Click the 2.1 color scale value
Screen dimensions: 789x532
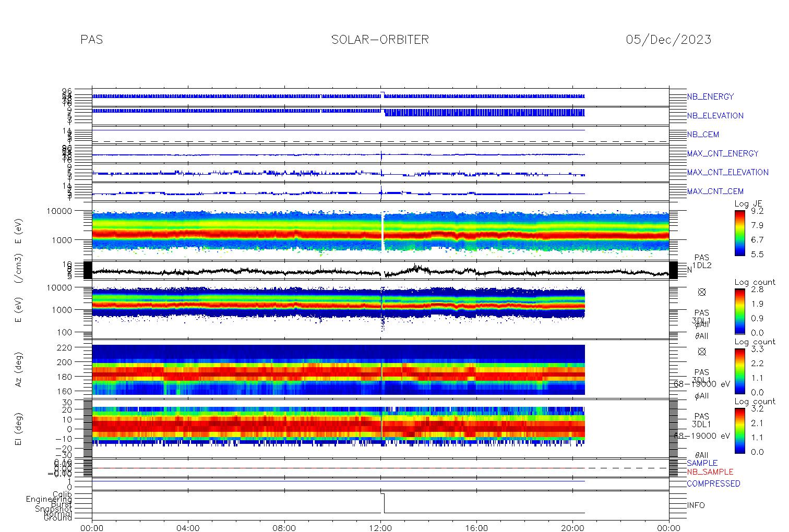tap(757, 423)
